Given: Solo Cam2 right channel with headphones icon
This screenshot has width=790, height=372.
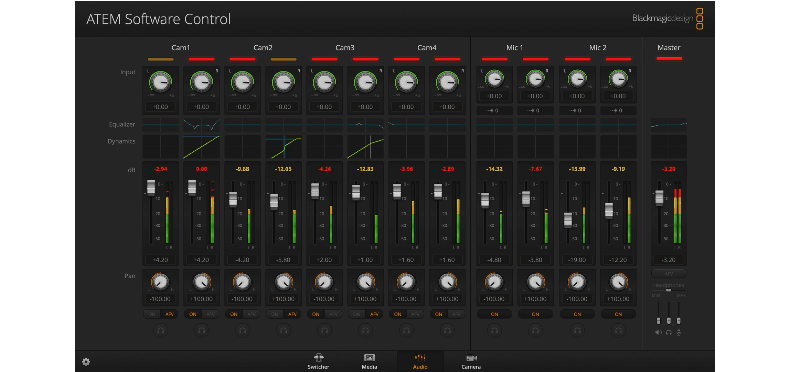Looking at the screenshot, I should pos(284,331).
